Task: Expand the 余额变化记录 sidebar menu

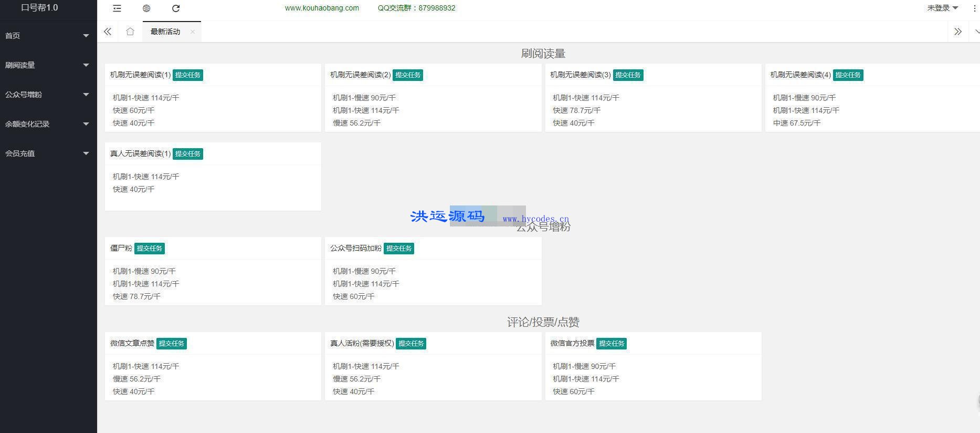Action: [48, 124]
